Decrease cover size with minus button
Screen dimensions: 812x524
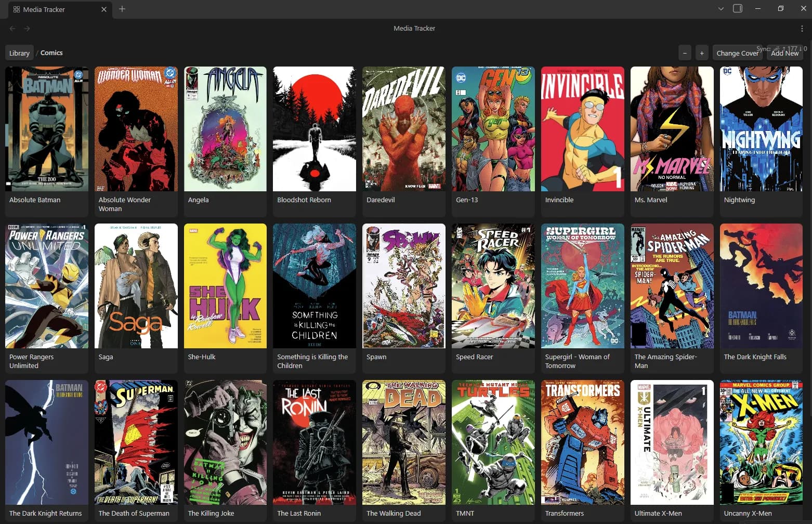point(685,53)
